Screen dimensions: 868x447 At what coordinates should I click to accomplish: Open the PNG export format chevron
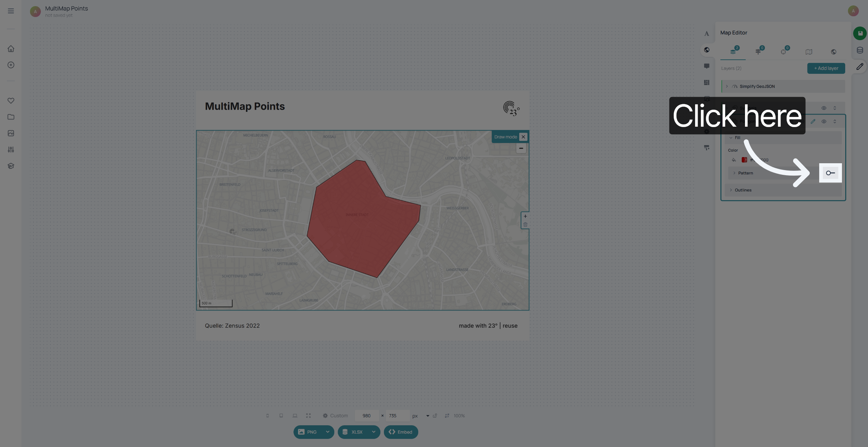tap(327, 432)
